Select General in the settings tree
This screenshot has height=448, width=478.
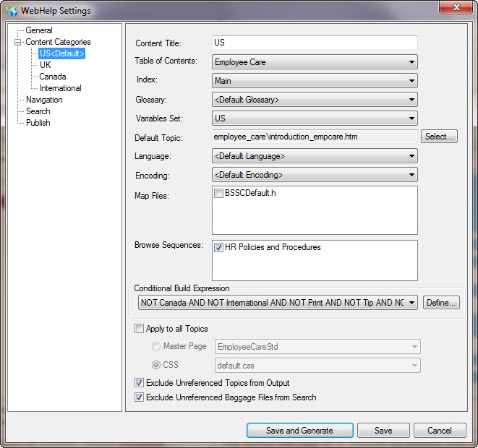coord(39,30)
